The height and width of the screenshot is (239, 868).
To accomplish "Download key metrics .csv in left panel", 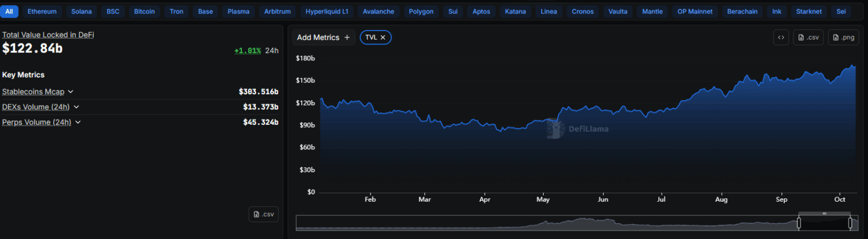I will point(263,214).
